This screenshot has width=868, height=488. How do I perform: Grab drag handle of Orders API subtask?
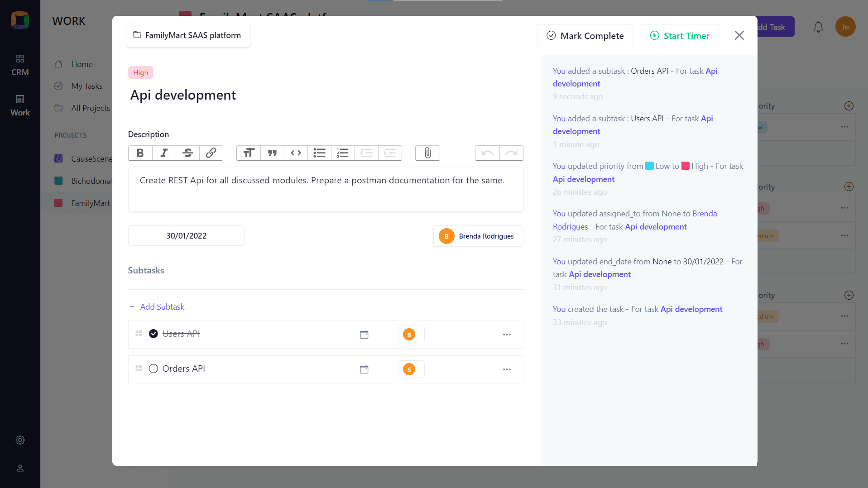click(139, 368)
